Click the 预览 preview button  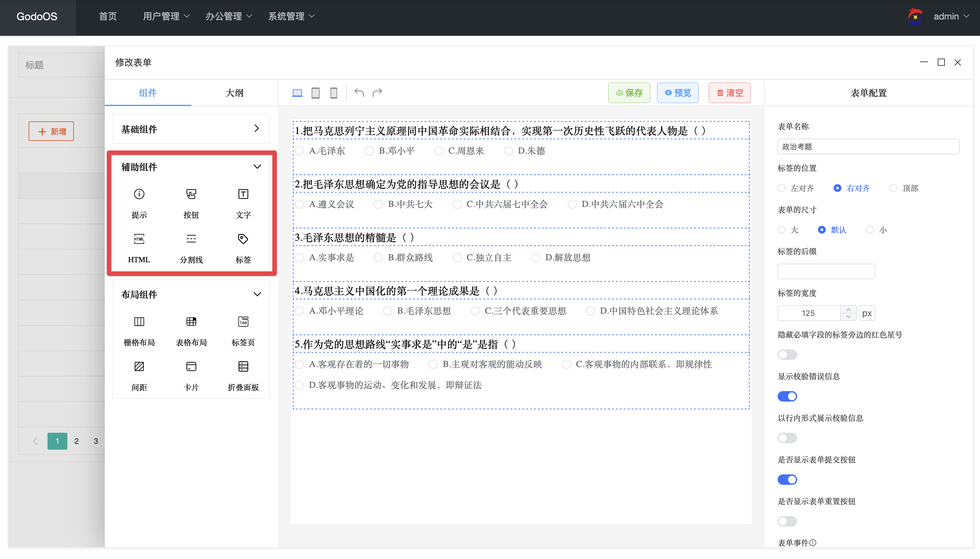coord(678,92)
